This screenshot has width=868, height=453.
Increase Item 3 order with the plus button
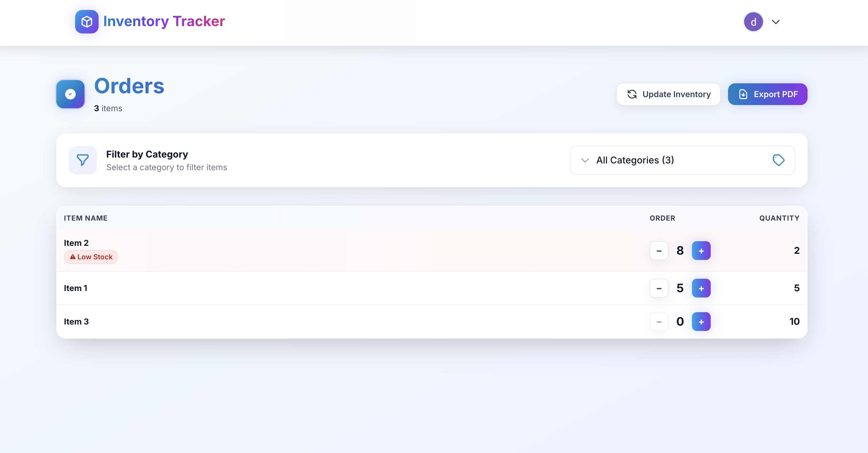tap(701, 322)
